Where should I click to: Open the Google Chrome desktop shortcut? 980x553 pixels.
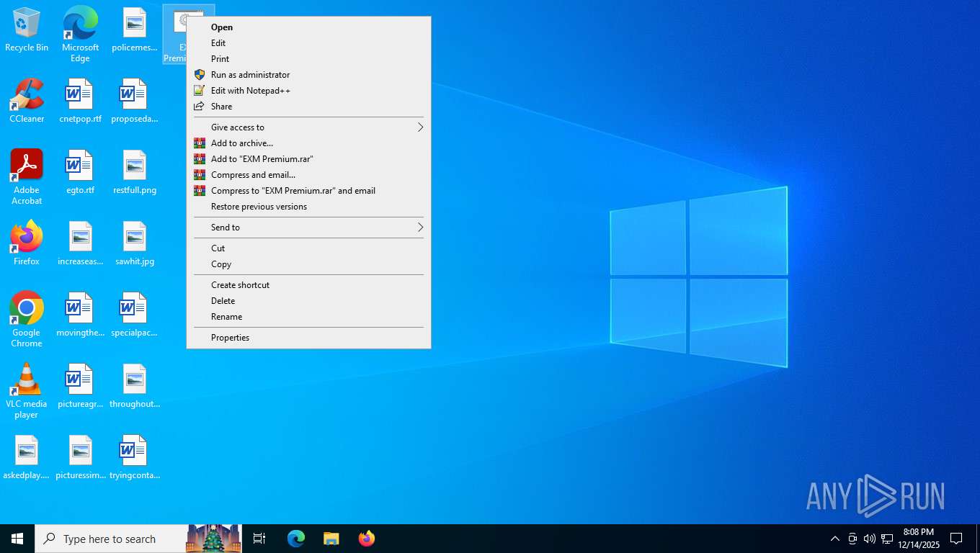pos(27,319)
